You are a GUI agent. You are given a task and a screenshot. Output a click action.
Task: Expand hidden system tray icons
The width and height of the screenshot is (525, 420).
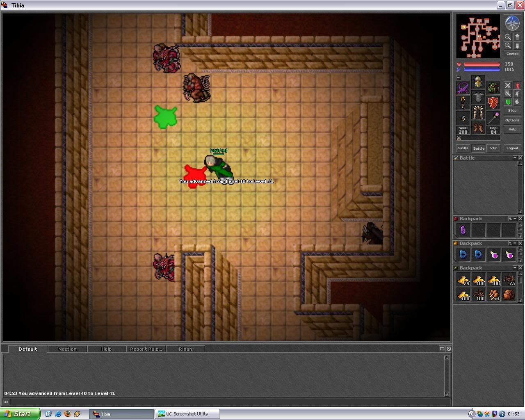pos(472,414)
